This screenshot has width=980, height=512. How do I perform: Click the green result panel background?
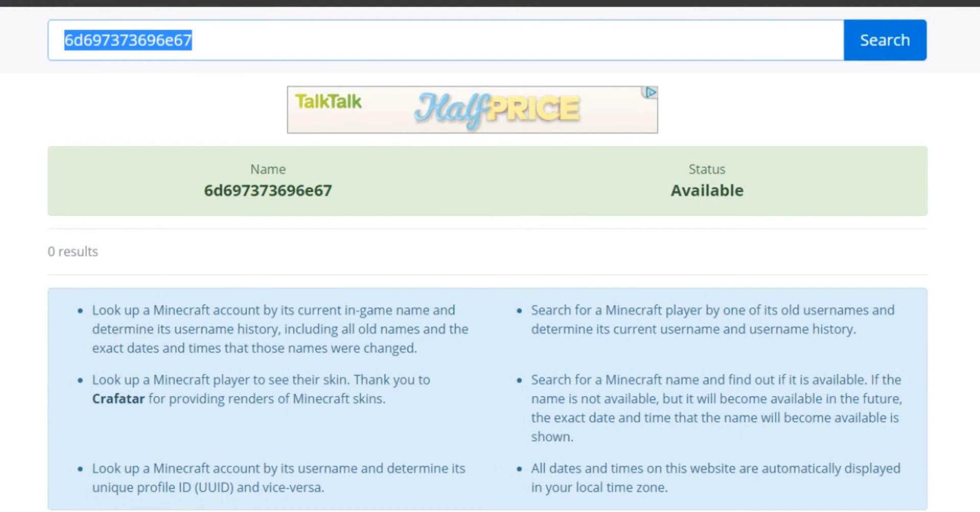tap(487, 181)
